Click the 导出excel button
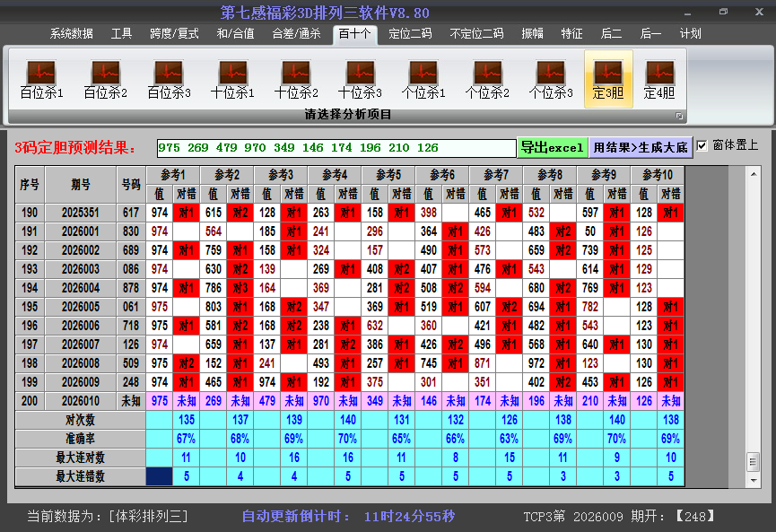776x532 pixels. pyautogui.click(x=552, y=148)
